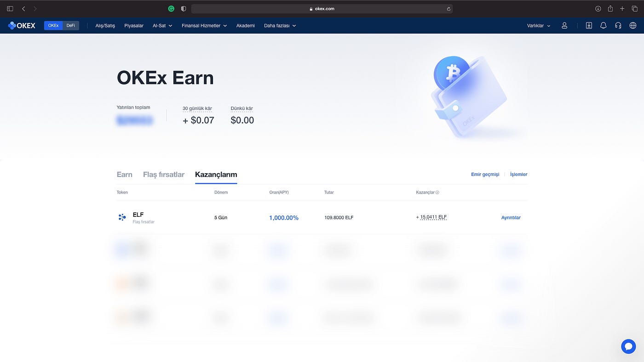The image size is (644, 362).
Task: Click the privacy shield icon
Action: pyautogui.click(x=184, y=9)
